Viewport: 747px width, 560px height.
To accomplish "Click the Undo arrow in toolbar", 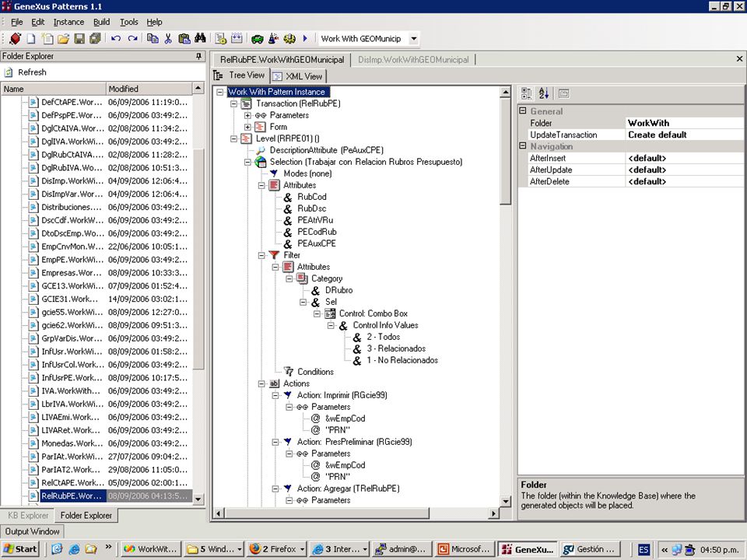I will click(116, 39).
